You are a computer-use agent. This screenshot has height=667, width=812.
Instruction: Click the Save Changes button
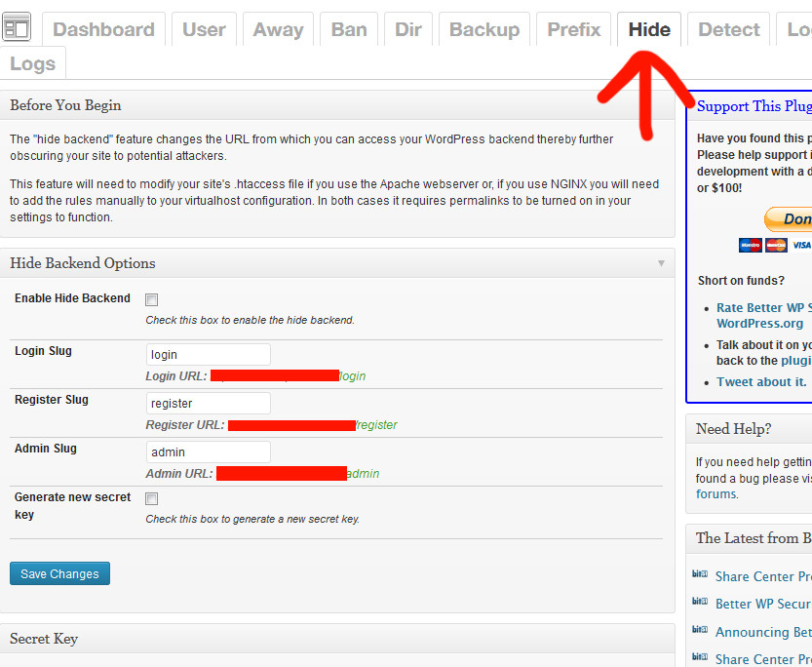[x=59, y=573]
